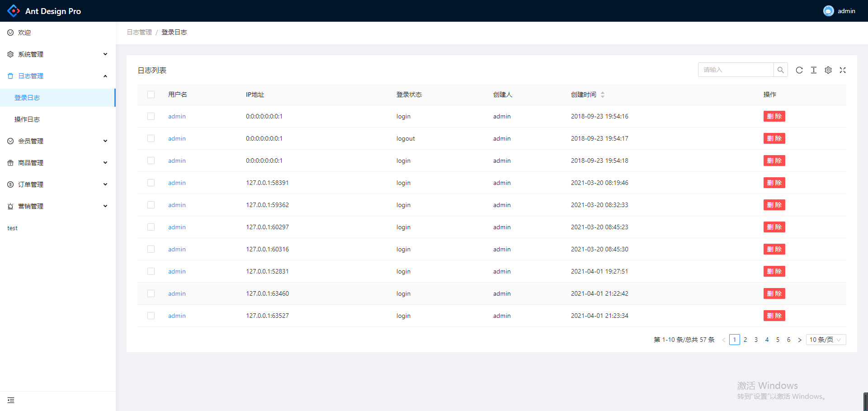Click the search magnifier icon
Screen dimensions: 868x411
tap(780, 70)
